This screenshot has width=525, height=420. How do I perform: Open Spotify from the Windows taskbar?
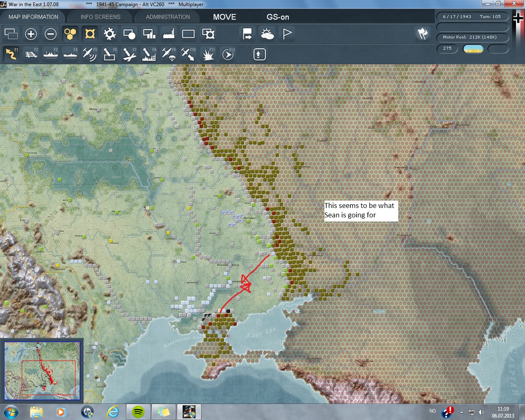point(138,411)
